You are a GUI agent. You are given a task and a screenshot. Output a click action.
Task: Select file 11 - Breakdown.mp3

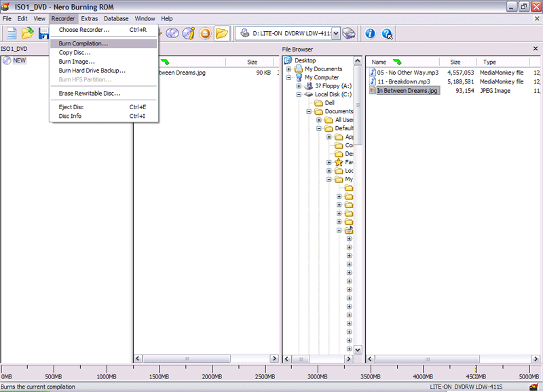click(403, 81)
